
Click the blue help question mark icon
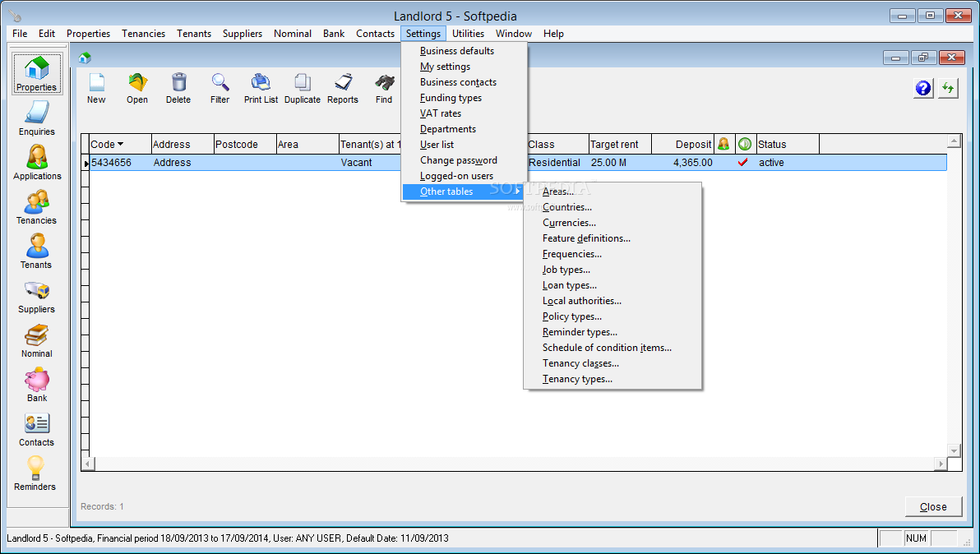pos(923,89)
